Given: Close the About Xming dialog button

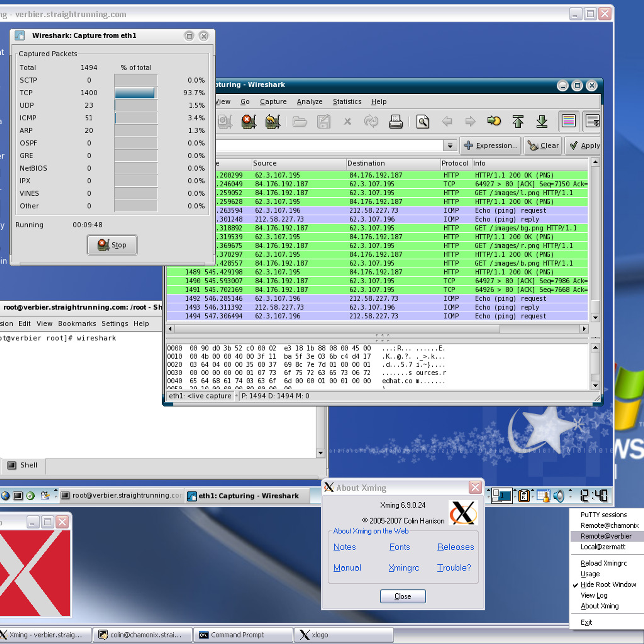Looking at the screenshot, I should pos(402,597).
